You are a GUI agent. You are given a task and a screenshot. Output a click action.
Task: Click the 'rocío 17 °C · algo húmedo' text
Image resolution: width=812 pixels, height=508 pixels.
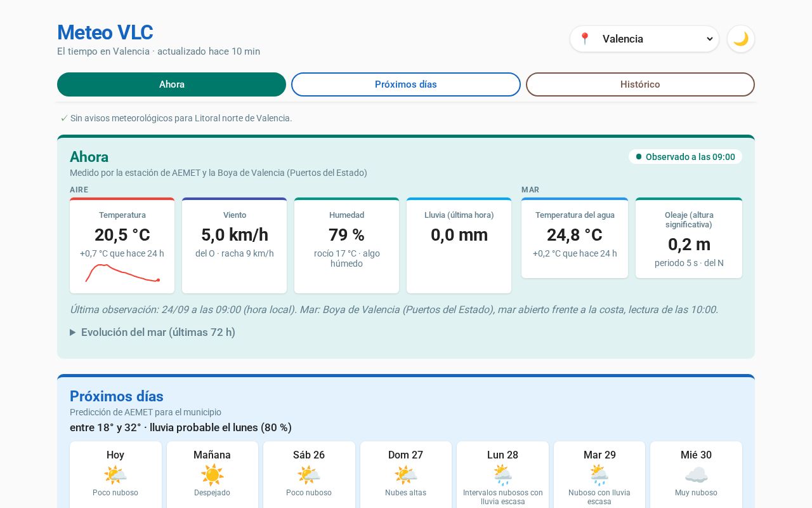346,258
